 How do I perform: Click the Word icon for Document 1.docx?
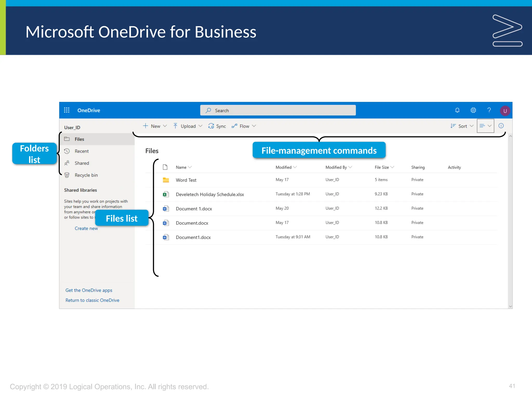tap(166, 208)
